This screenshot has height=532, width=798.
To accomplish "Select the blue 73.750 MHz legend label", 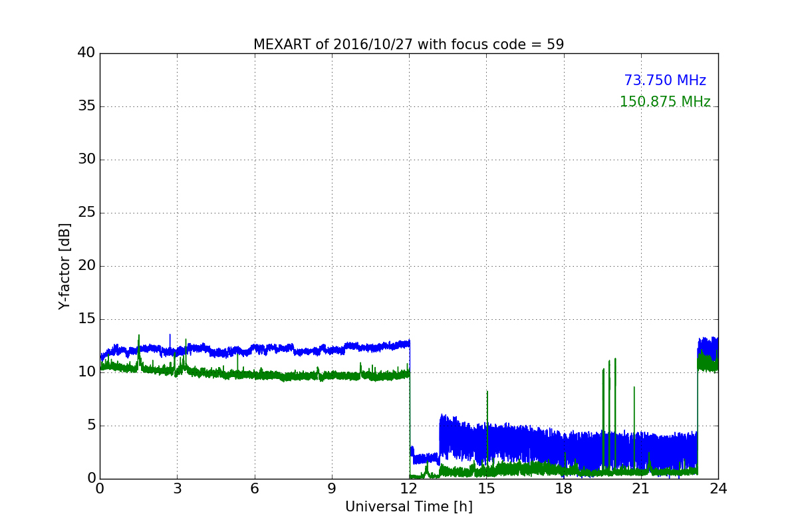I will (665, 80).
